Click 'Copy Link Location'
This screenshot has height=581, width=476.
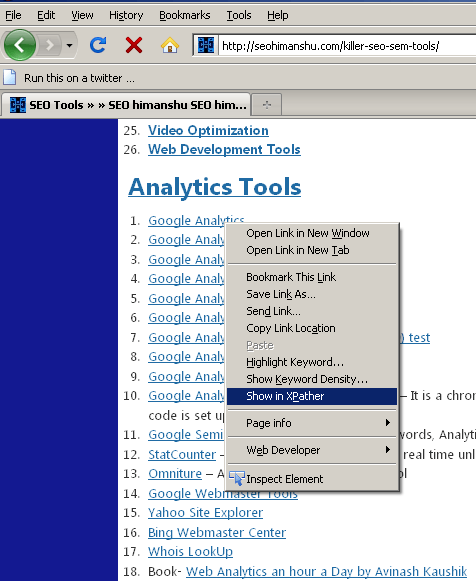pyautogui.click(x=312, y=328)
